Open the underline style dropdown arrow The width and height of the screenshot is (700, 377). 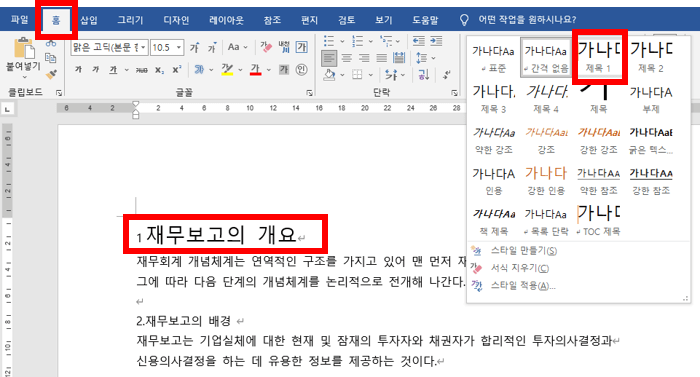click(126, 70)
